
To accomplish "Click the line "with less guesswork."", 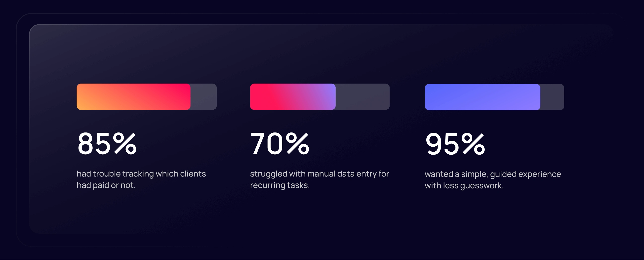I will point(464,186).
